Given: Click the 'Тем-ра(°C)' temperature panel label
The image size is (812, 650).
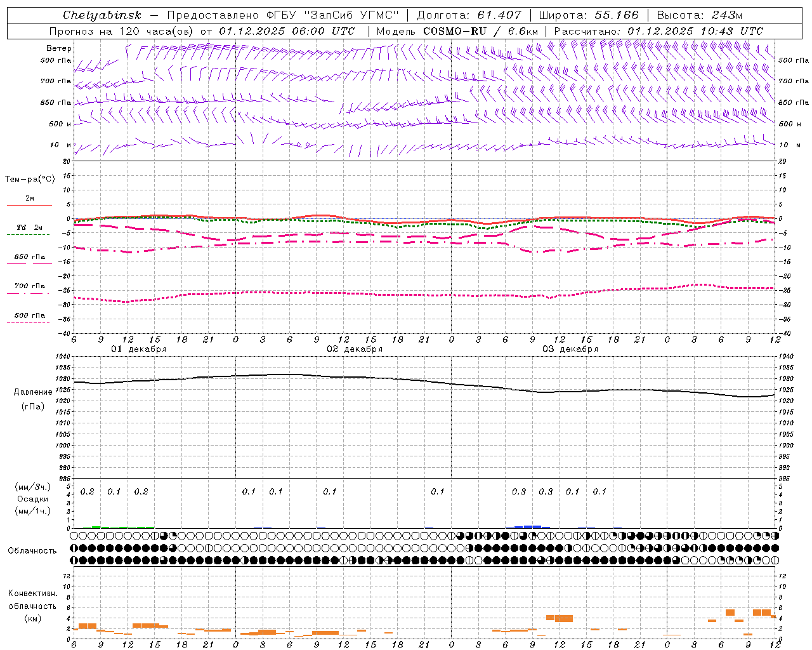Looking at the screenshot, I should click(30, 180).
